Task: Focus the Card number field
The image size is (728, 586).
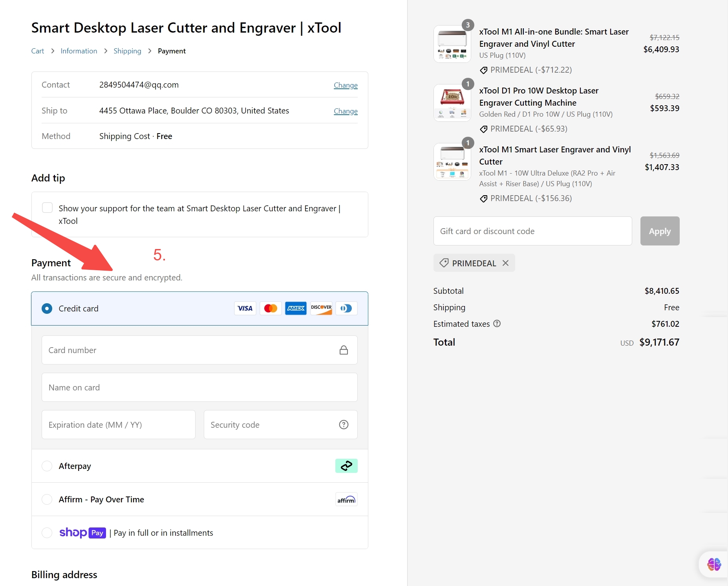Action: coord(199,350)
